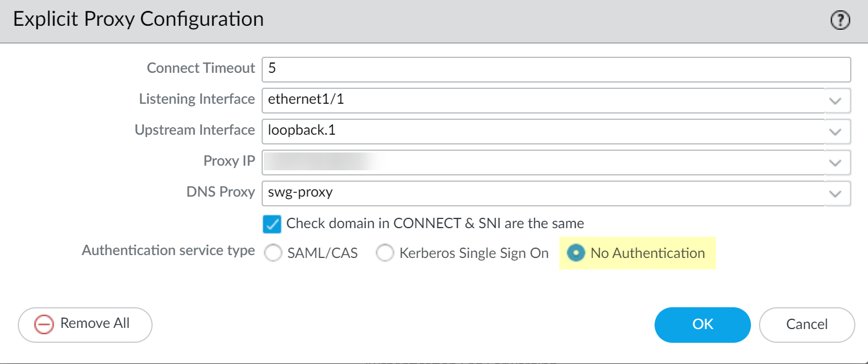
Task: Click the red minus icon on Remove All
Action: (44, 324)
